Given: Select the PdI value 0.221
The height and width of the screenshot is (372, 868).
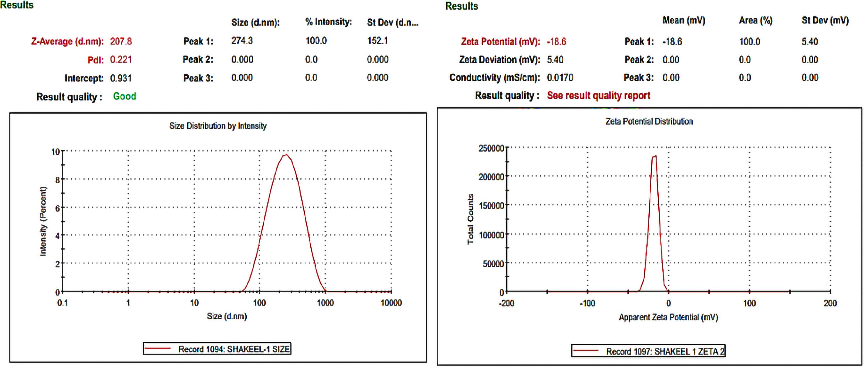Looking at the screenshot, I should point(121,59).
